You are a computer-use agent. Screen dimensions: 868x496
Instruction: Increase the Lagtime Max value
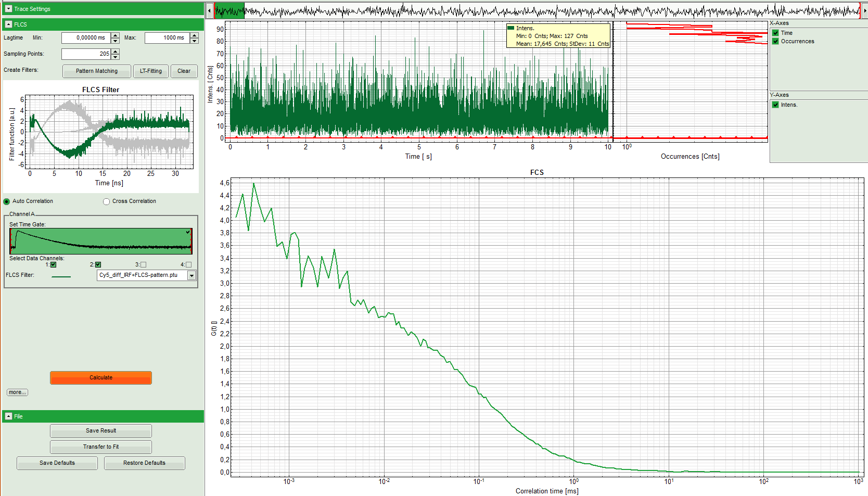(195, 35)
